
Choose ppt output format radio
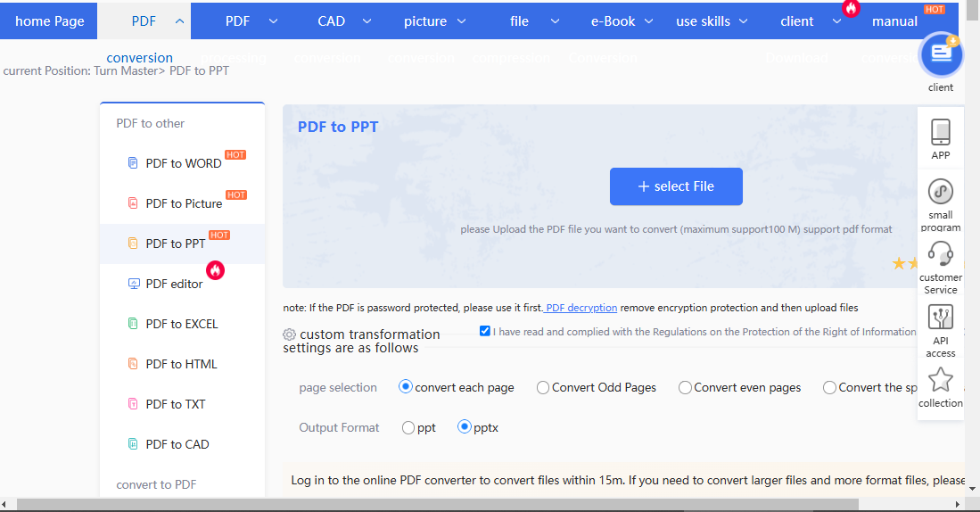coord(408,427)
